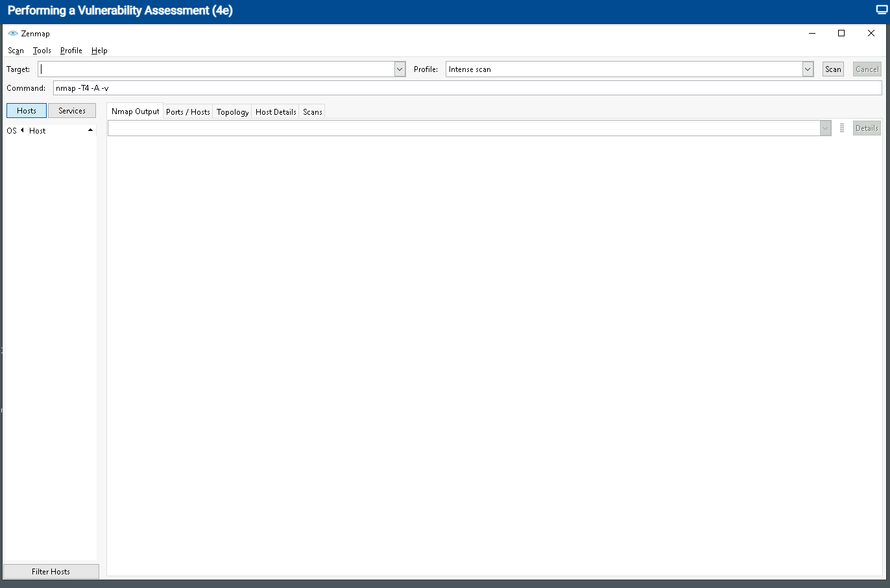Open the Profile dropdown arrow
The width and height of the screenshot is (890, 588).
pyautogui.click(x=808, y=69)
